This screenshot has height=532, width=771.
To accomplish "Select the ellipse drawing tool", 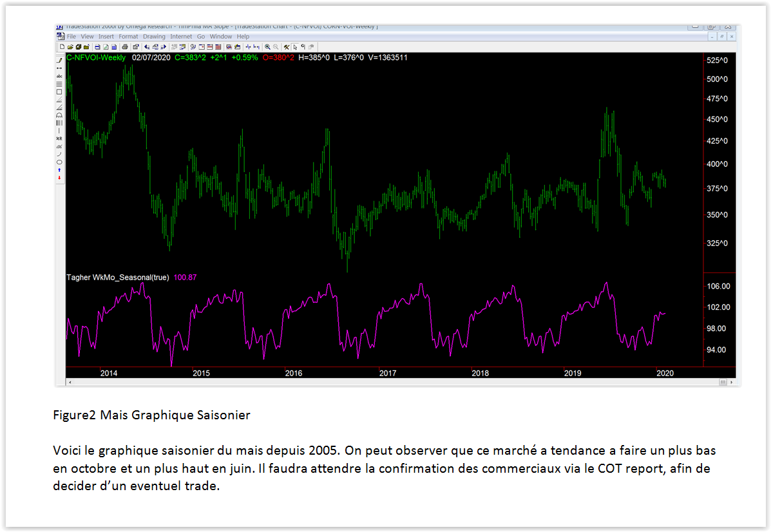I will pyautogui.click(x=59, y=162).
